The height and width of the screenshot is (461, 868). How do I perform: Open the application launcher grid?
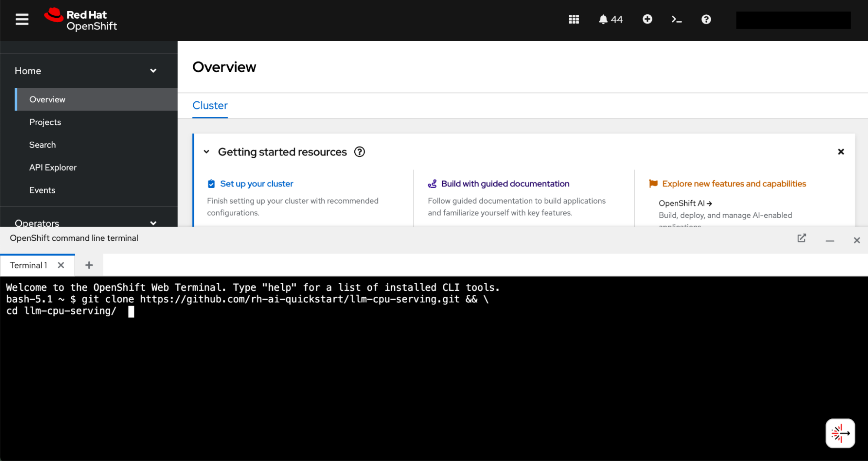[x=574, y=20]
